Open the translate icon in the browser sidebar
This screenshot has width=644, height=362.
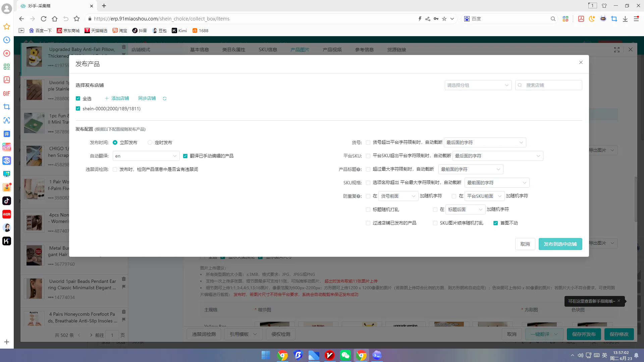[x=7, y=134]
